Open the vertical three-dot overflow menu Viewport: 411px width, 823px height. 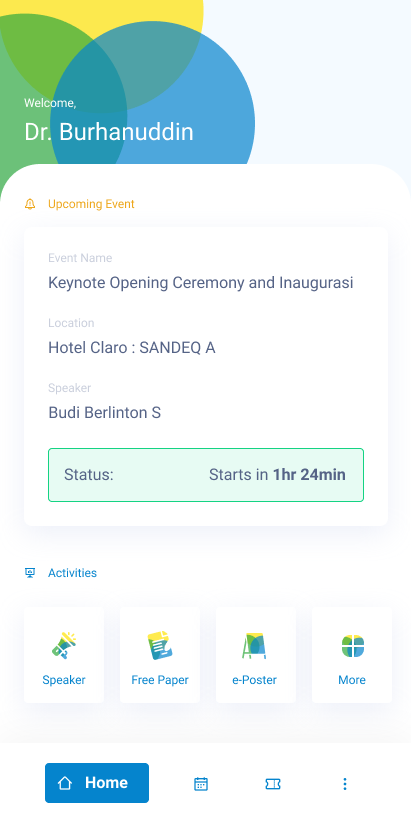(x=344, y=784)
